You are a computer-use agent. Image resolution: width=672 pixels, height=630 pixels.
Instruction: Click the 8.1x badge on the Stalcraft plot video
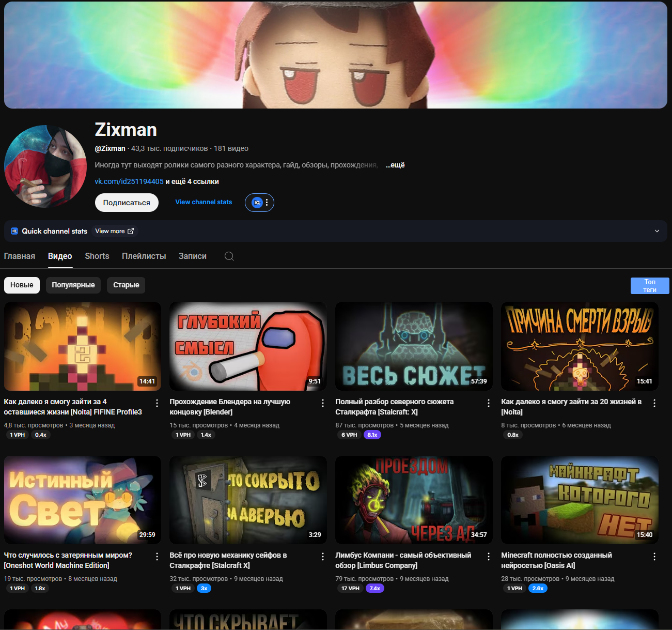tap(372, 435)
